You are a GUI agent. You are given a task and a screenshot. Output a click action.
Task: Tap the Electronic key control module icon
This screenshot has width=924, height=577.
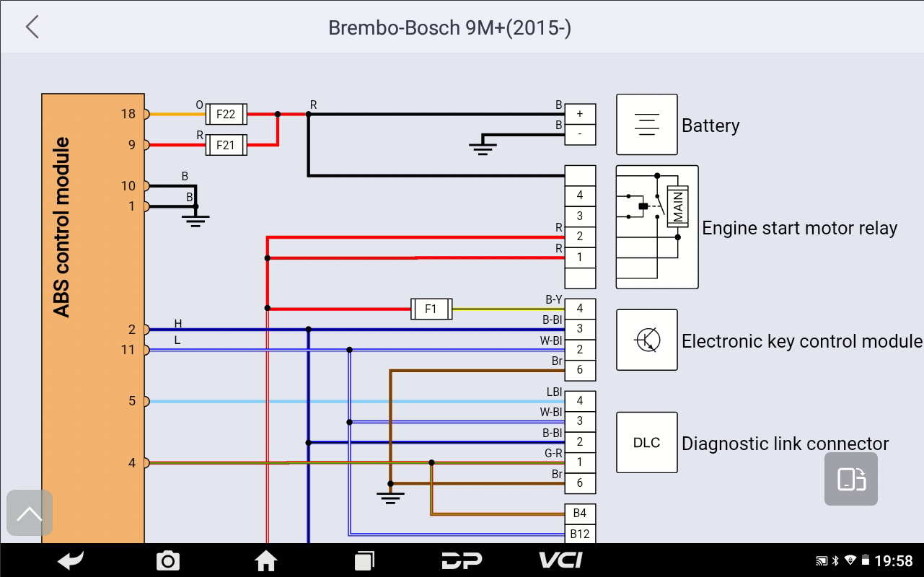[646, 340]
